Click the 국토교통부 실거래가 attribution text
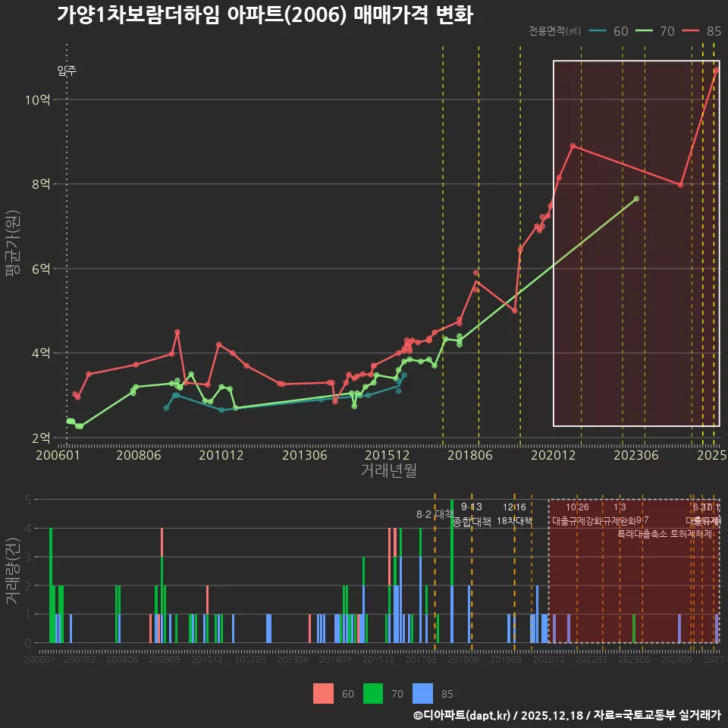 click(661, 716)
